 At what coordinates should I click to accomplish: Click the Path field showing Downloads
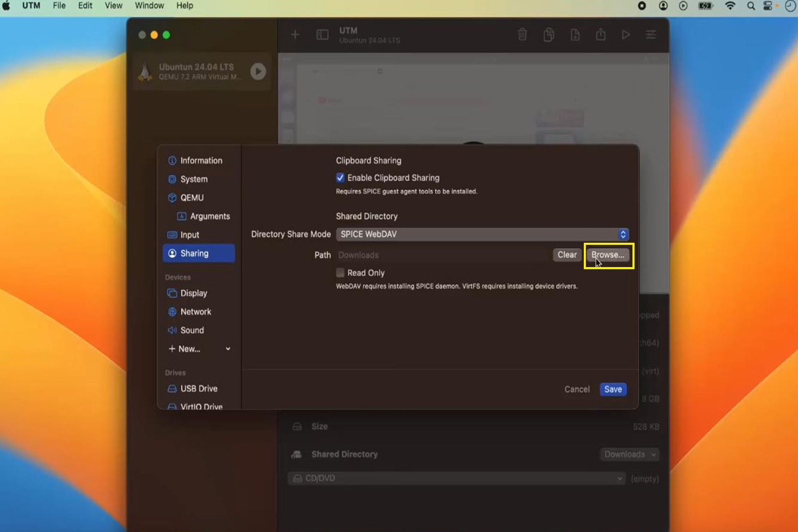(x=443, y=255)
